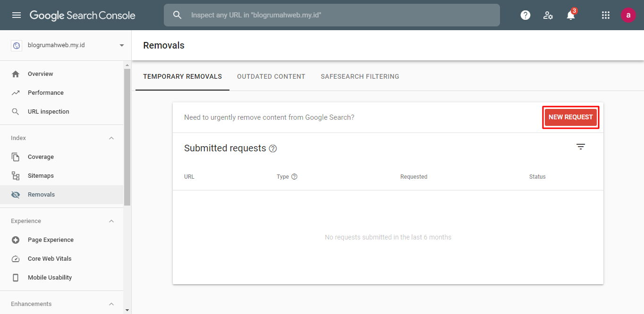The height and width of the screenshot is (314, 644).
Task: Click the Google Search Console logo
Action: (83, 15)
